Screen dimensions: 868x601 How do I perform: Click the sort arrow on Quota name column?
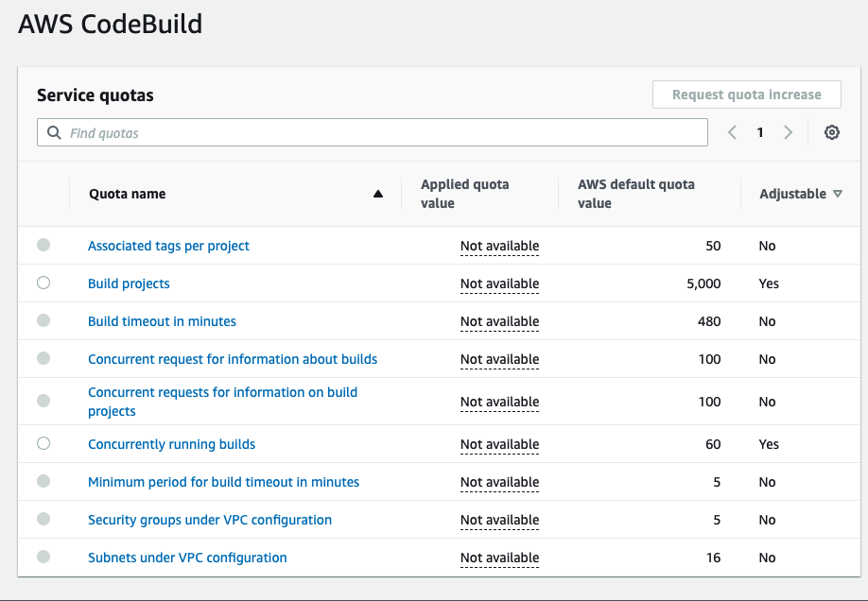377,193
